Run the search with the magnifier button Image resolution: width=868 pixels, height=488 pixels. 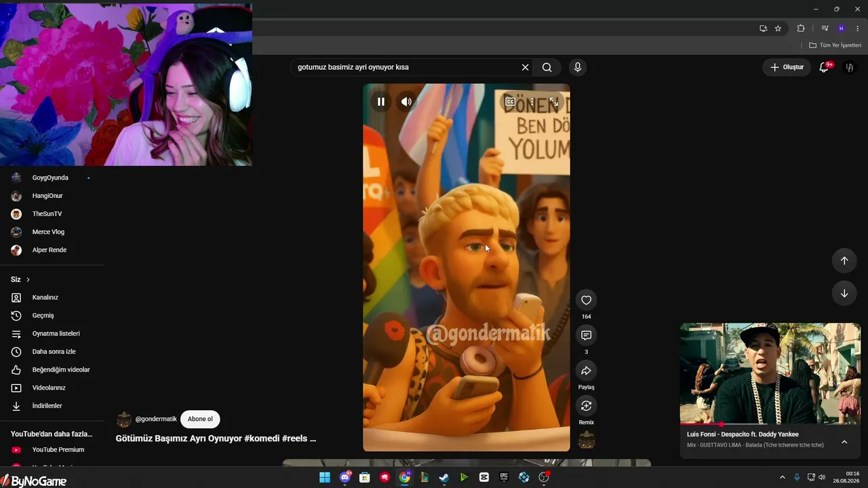(547, 67)
